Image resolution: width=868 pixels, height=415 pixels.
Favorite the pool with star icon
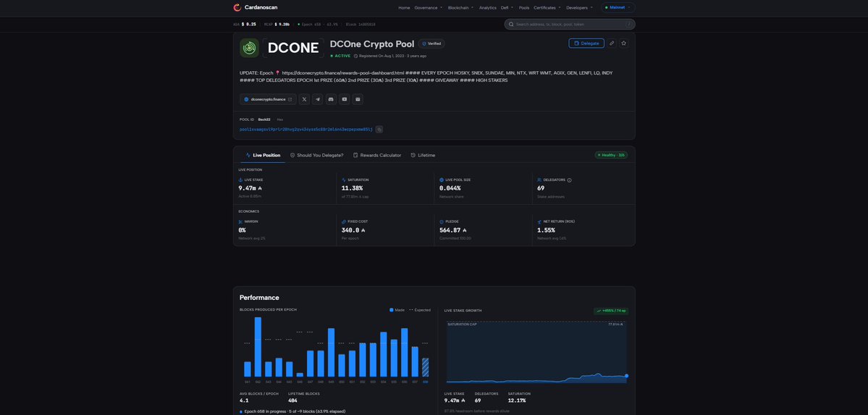pyautogui.click(x=624, y=43)
